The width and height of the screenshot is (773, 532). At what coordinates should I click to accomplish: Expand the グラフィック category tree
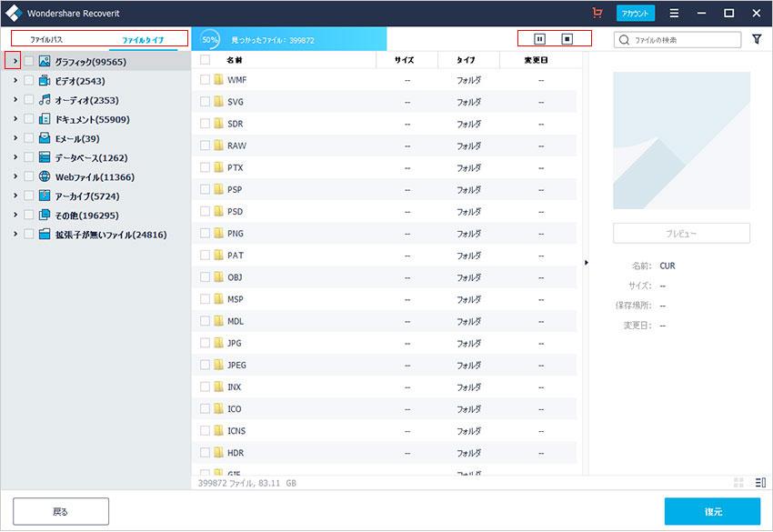point(14,60)
